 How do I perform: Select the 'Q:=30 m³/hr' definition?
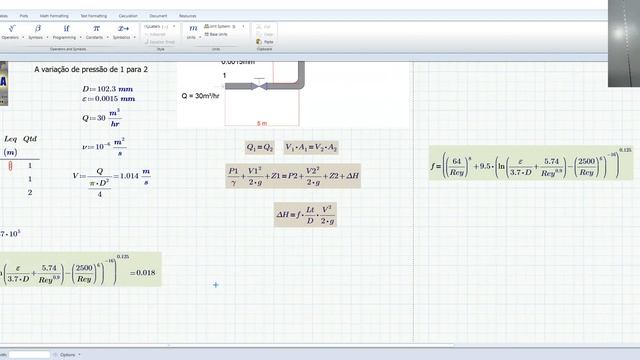click(101, 118)
